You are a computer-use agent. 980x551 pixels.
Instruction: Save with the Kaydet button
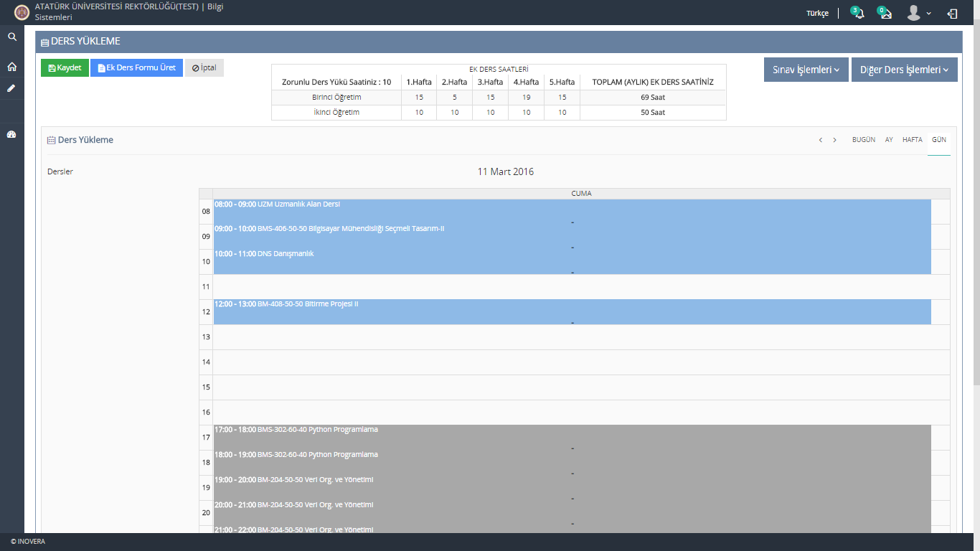65,67
